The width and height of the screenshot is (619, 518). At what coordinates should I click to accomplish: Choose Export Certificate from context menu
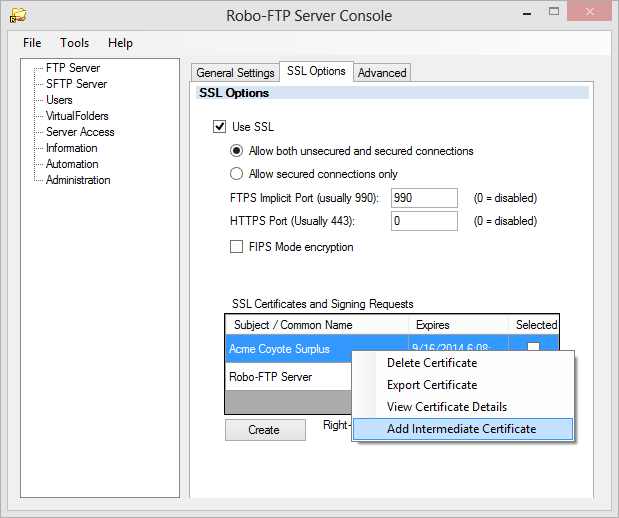tap(463, 385)
